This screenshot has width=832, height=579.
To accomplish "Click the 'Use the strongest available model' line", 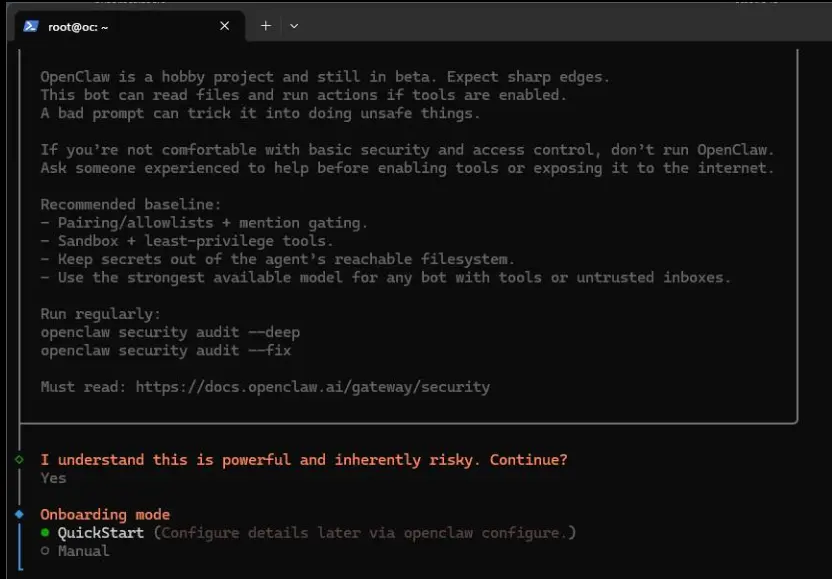I will tap(386, 278).
